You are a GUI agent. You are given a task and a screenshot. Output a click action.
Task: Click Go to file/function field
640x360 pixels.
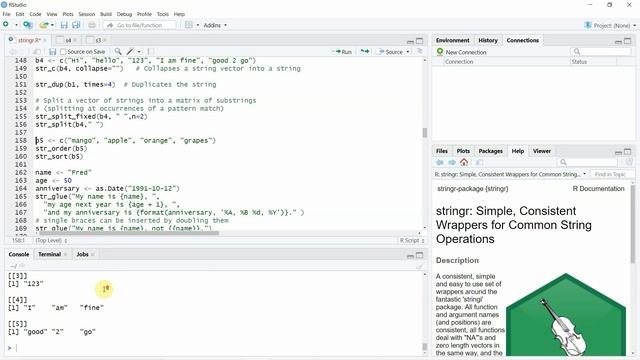[140, 25]
